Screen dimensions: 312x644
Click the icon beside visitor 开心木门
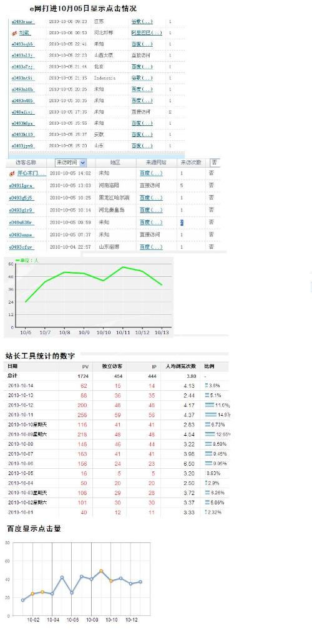(12, 173)
